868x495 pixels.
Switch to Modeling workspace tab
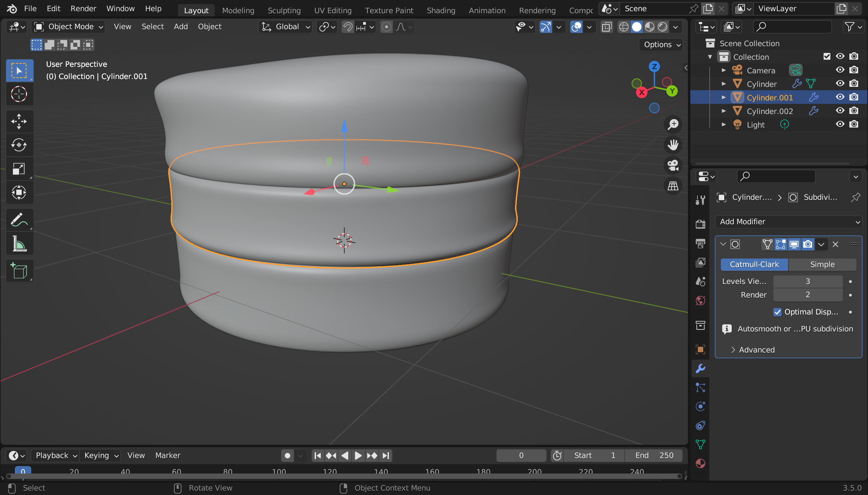tap(238, 11)
